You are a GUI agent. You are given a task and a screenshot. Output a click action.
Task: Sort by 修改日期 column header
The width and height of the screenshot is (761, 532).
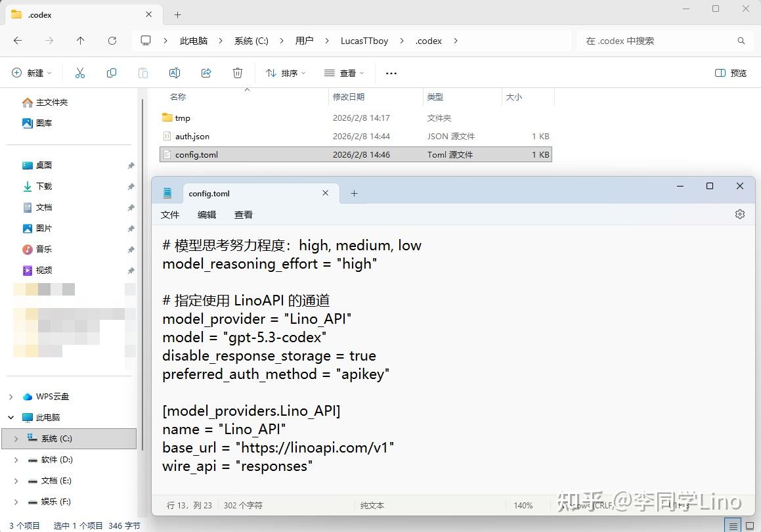click(x=349, y=97)
